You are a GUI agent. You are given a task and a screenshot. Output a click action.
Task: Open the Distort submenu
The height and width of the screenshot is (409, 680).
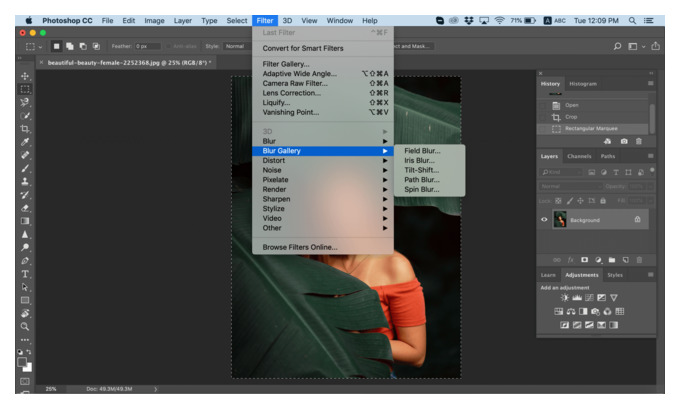click(x=323, y=160)
